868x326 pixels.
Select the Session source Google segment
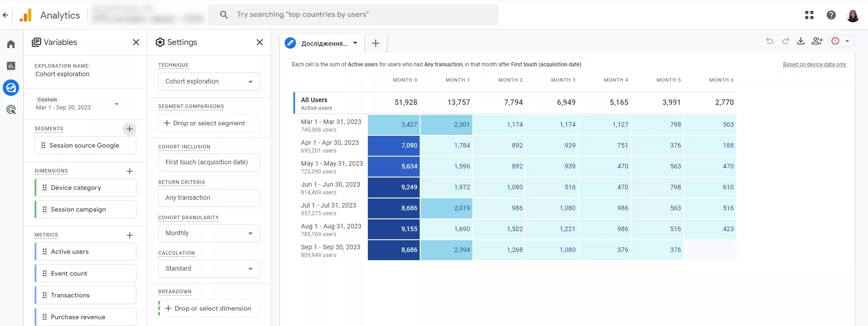pyautogui.click(x=85, y=145)
